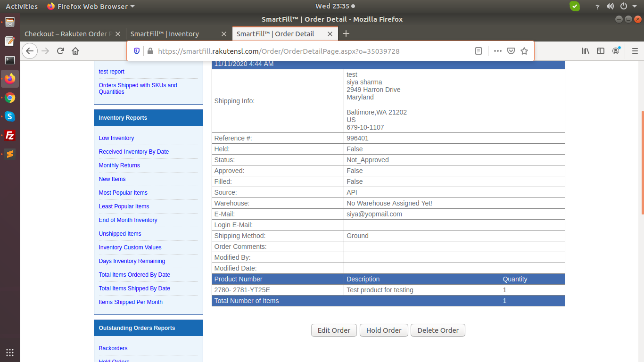The image size is (644, 362).
Task: Open the Backorders report link
Action: (113, 348)
